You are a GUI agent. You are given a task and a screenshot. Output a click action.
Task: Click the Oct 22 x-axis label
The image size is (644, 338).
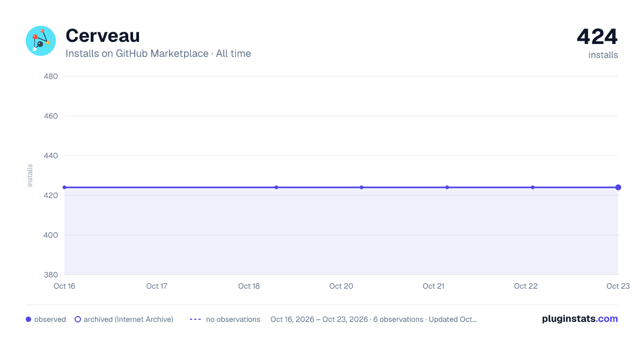click(x=526, y=286)
